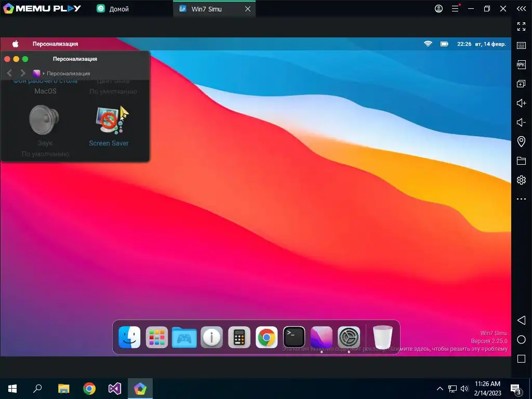Open the games folder in the dock
The height and width of the screenshot is (399, 532).
(x=184, y=337)
